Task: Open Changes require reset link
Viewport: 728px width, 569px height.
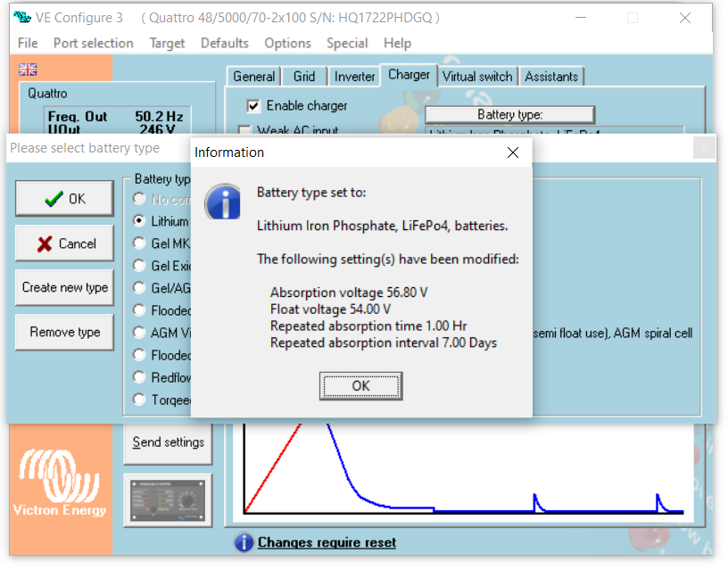Action: coord(327,542)
